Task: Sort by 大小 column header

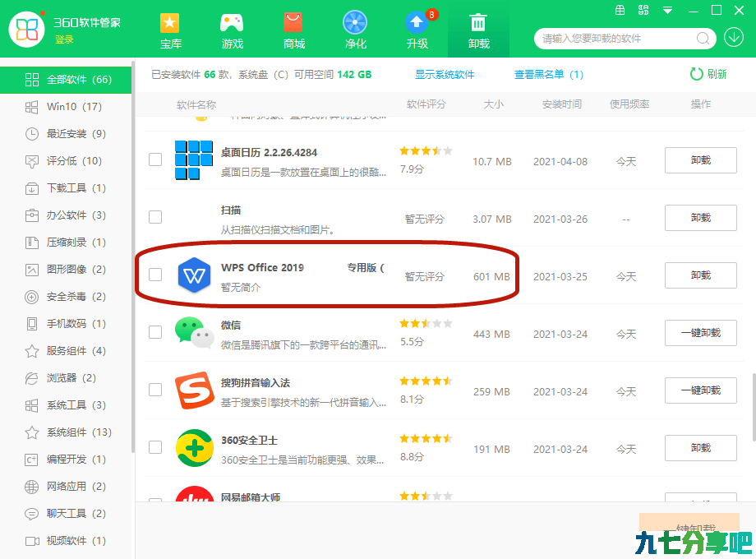Action: pos(493,104)
